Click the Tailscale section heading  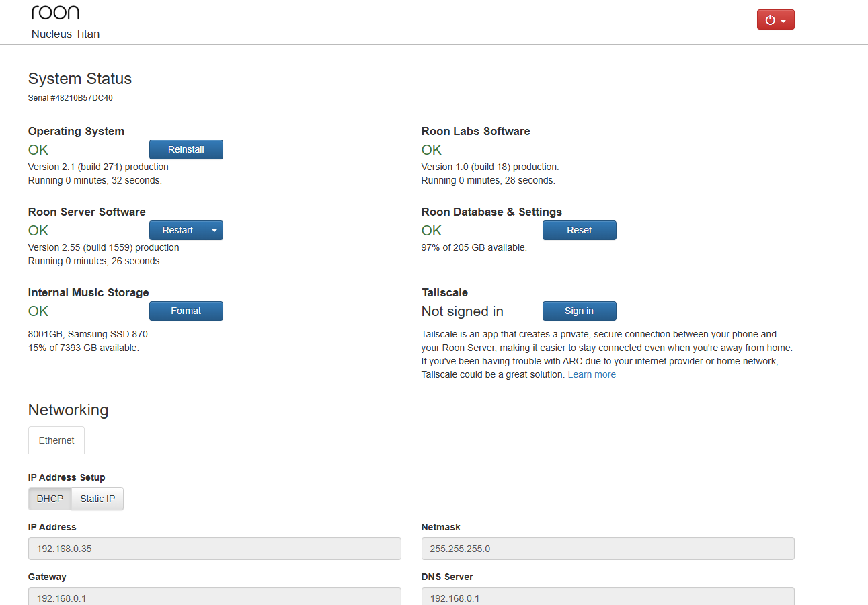[x=444, y=292]
